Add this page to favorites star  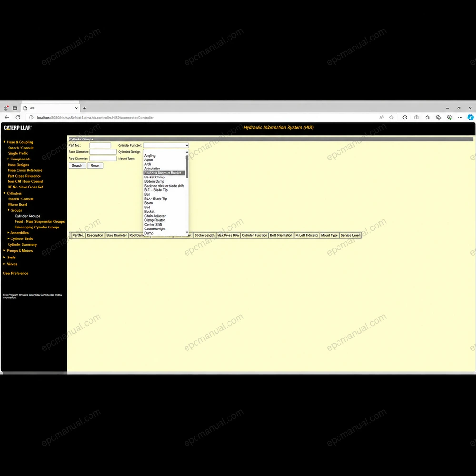[x=391, y=118]
